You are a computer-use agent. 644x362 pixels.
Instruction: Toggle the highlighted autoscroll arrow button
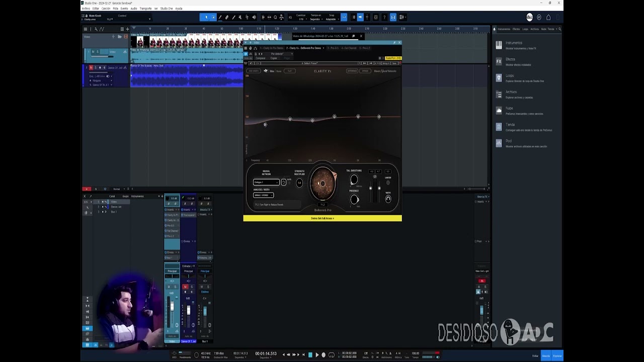coord(360,17)
